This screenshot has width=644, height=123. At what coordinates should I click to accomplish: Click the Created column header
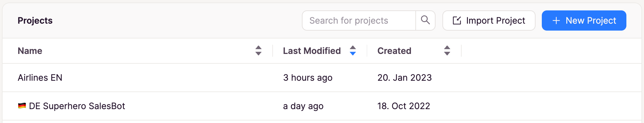tap(394, 51)
